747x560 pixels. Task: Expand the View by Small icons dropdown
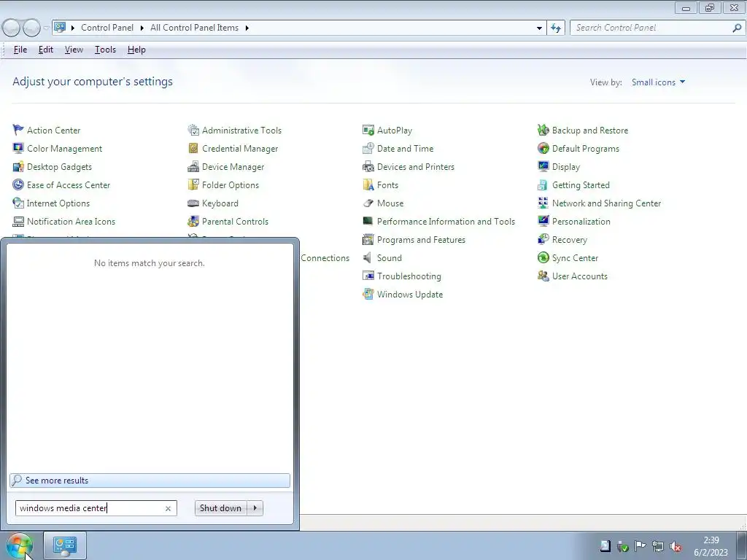coord(659,82)
